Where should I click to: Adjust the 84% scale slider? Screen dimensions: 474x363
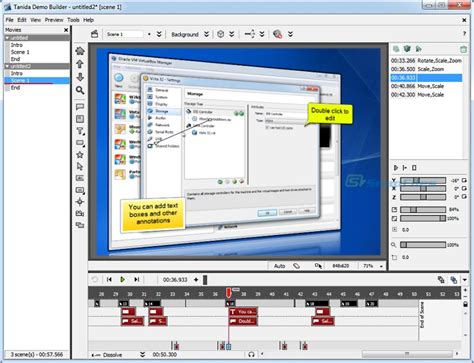click(x=423, y=209)
